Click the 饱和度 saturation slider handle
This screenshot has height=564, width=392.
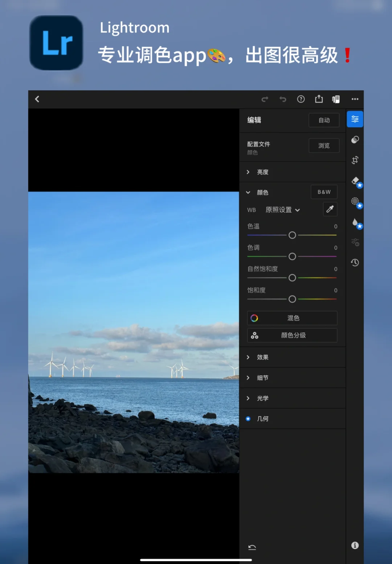[292, 299]
